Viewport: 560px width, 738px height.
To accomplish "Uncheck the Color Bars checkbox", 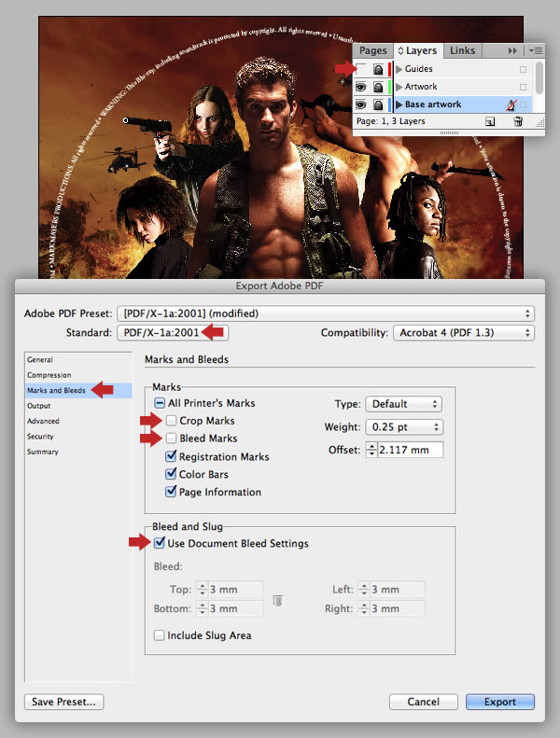I will click(x=171, y=473).
